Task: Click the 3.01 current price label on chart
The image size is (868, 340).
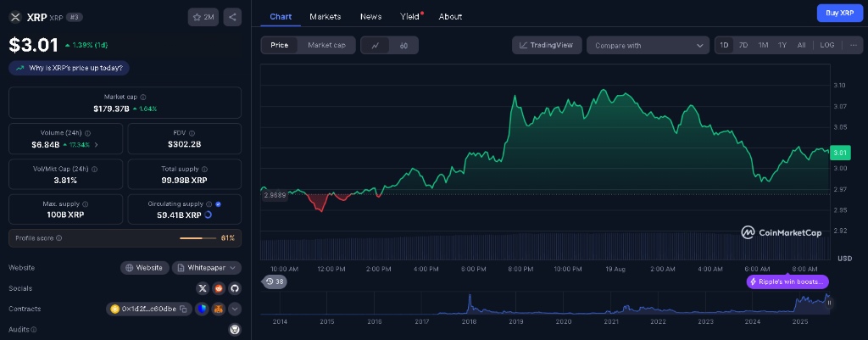Action: pos(840,153)
